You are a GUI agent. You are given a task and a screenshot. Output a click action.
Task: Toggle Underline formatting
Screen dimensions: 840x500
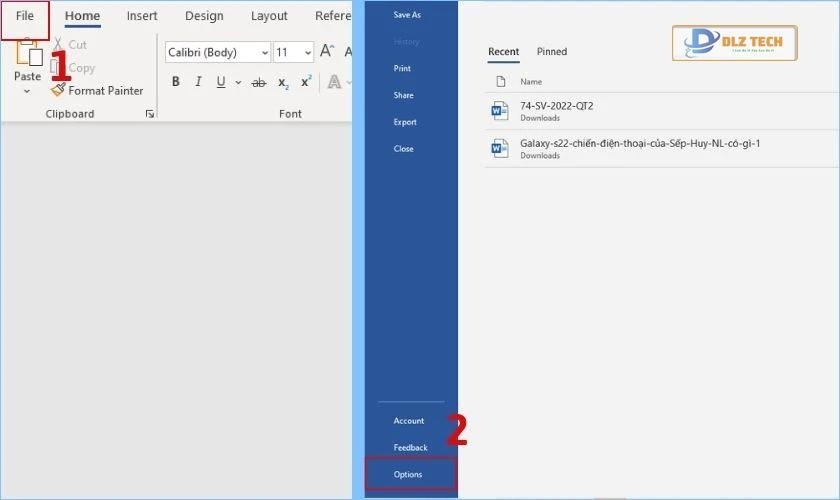(221, 82)
